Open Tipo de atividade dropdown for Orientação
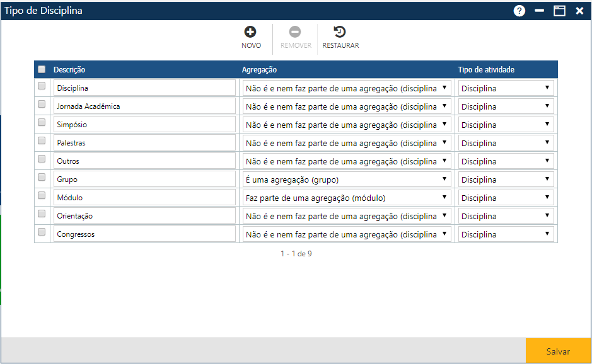 point(506,216)
